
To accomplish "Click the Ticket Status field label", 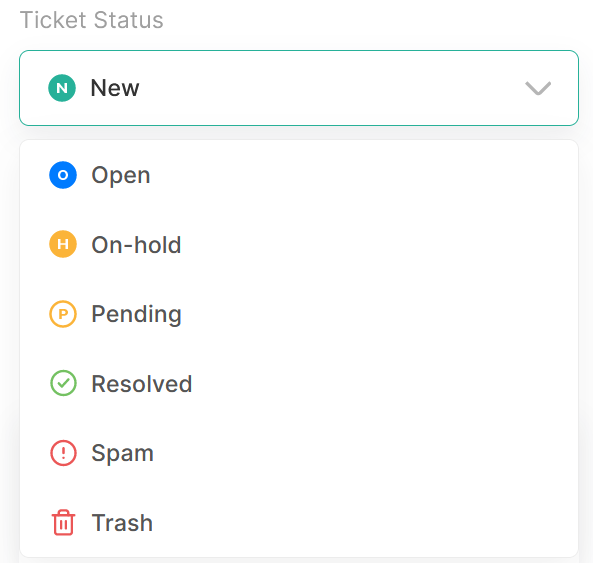I will coord(92,20).
